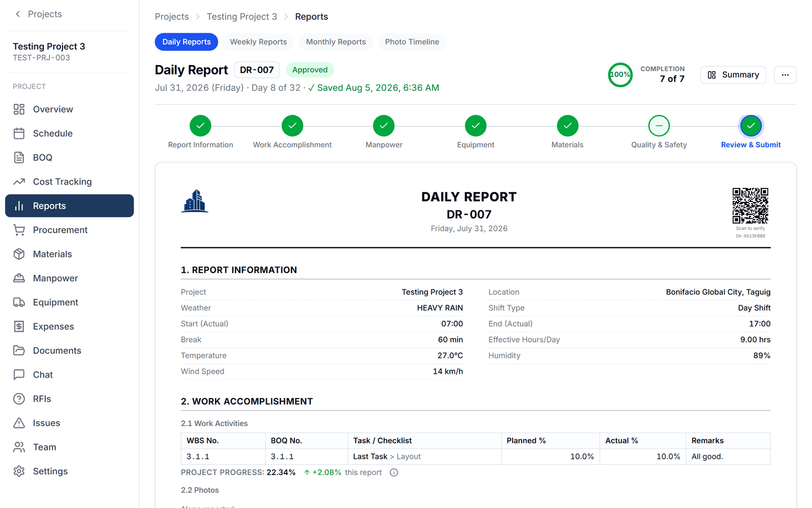Go to the Work Accomplishment step
Image resolution: width=812 pixels, height=508 pixels.
point(292,126)
